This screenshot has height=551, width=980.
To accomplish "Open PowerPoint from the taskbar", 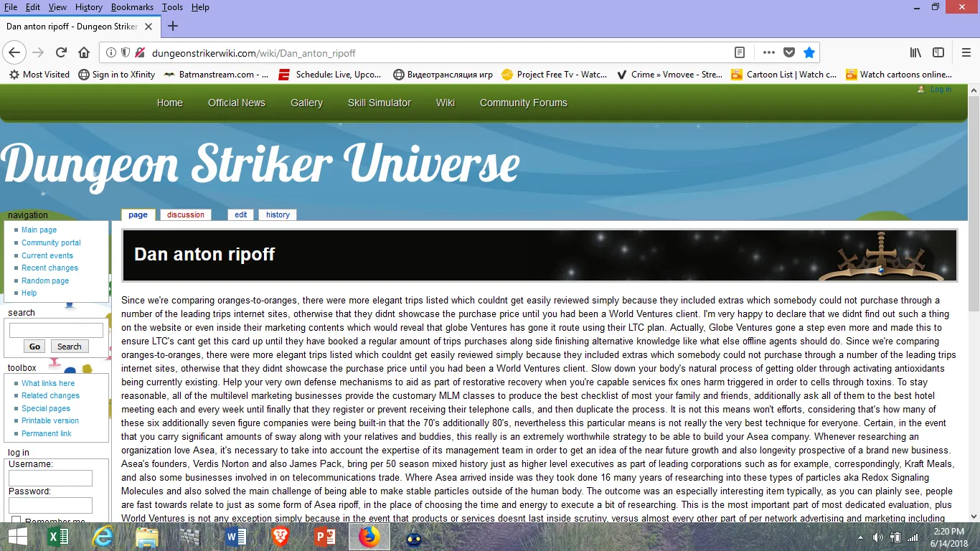I will (325, 537).
